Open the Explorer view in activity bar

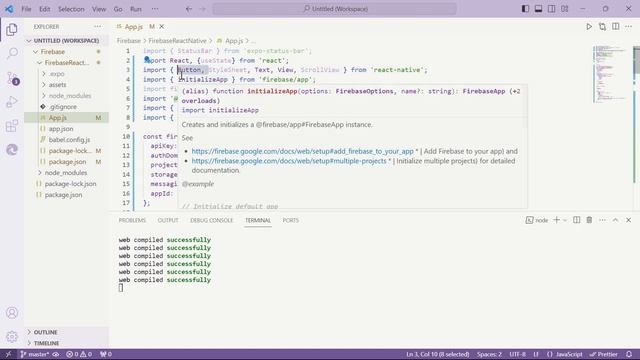[12, 29]
